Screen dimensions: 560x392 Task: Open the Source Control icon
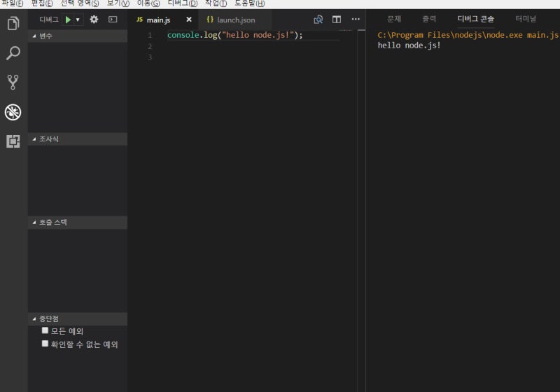[13, 83]
